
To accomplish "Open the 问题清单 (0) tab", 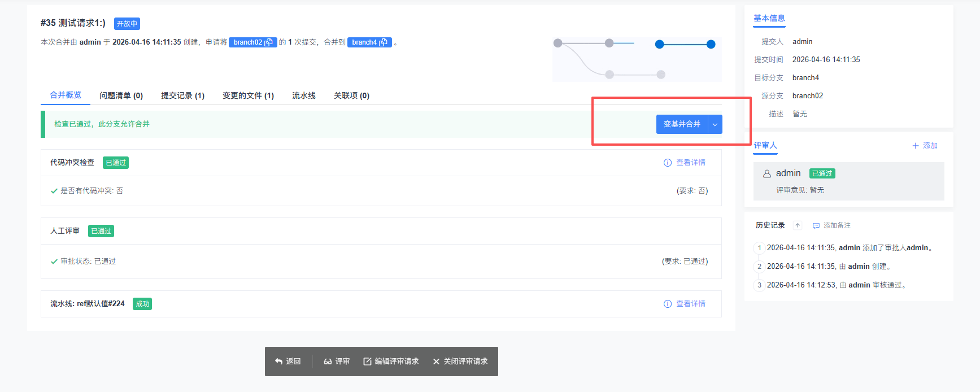I will 121,95.
